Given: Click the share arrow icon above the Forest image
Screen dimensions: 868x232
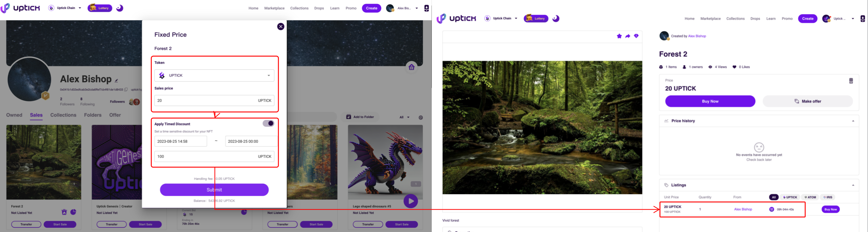Looking at the screenshot, I should coord(627,36).
